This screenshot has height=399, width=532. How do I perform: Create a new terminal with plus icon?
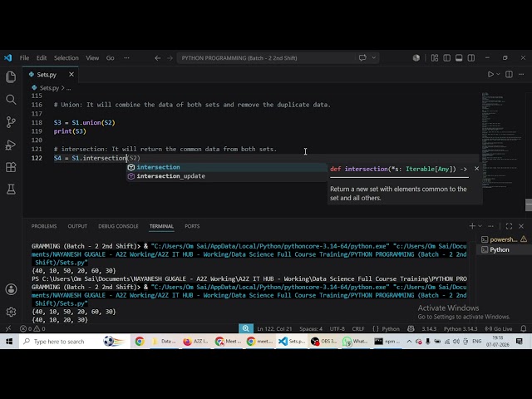tap(472, 226)
